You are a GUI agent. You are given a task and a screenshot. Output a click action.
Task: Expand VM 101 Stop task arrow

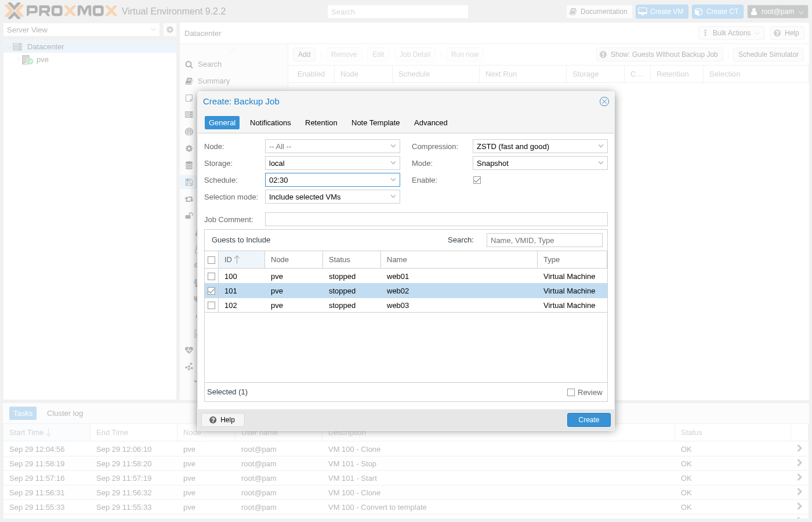pos(799,463)
